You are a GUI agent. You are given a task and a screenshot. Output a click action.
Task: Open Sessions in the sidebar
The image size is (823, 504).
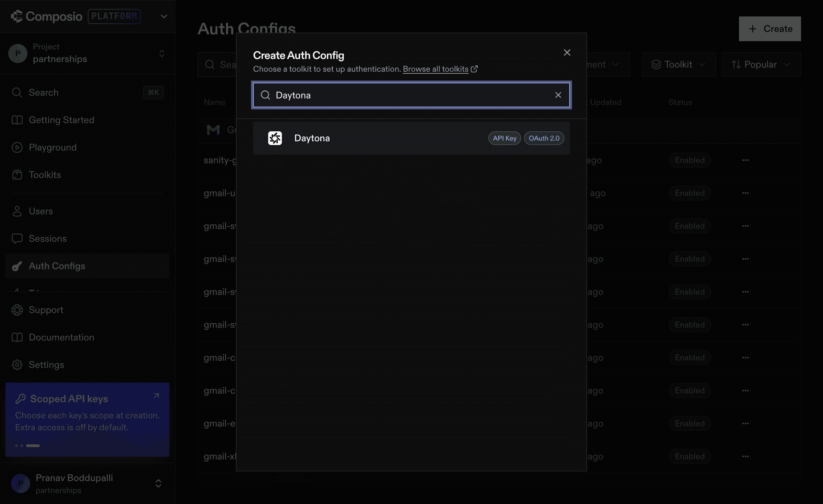point(87,239)
